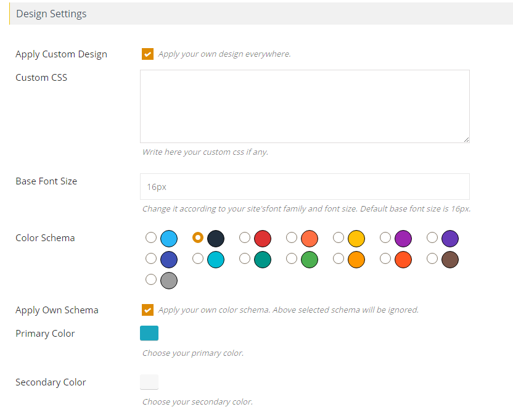Choose the teal green color schema radio

click(x=245, y=259)
